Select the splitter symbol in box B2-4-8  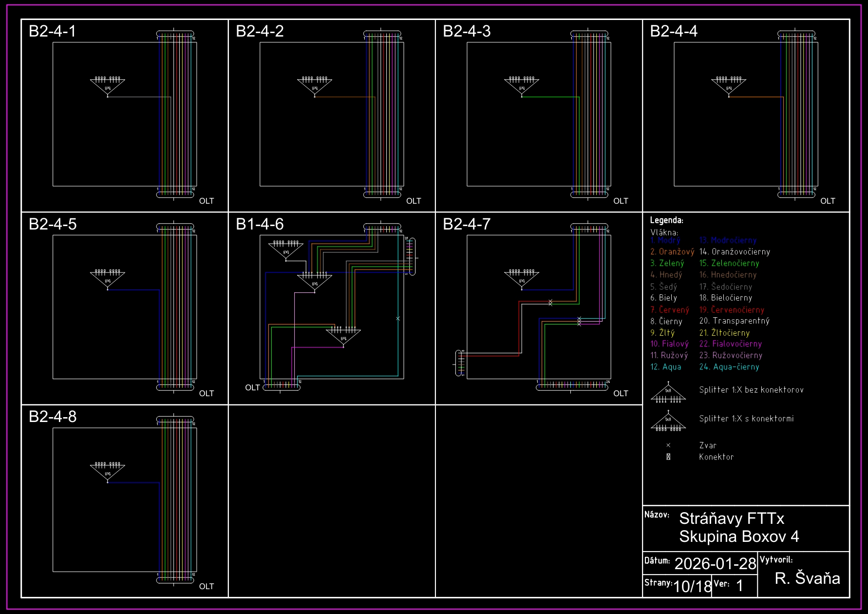pos(108,471)
